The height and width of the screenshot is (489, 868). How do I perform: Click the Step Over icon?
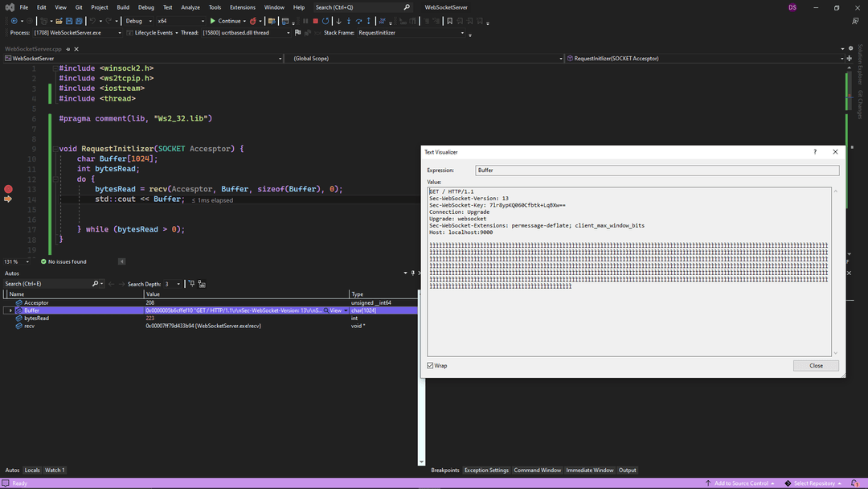[358, 21]
